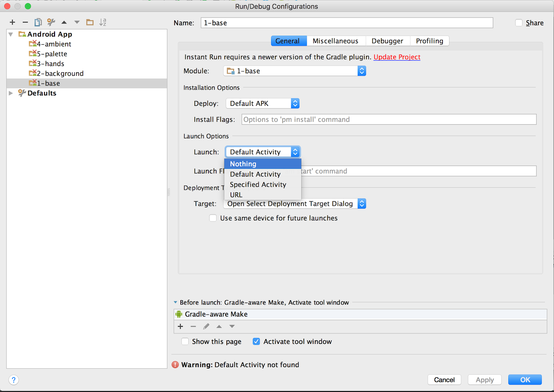This screenshot has width=554, height=392.
Task: Open edit defaults wrench icon
Action: click(51, 22)
